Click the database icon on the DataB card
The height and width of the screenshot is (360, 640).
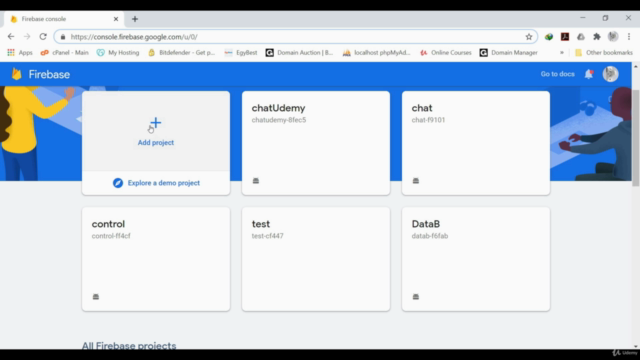[416, 296]
